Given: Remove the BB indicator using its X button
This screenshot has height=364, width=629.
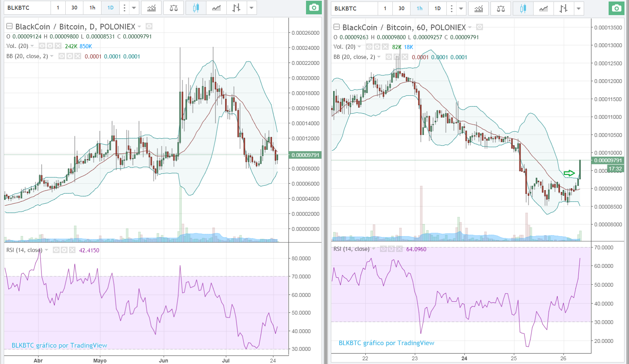Looking at the screenshot, I should coord(78,56).
